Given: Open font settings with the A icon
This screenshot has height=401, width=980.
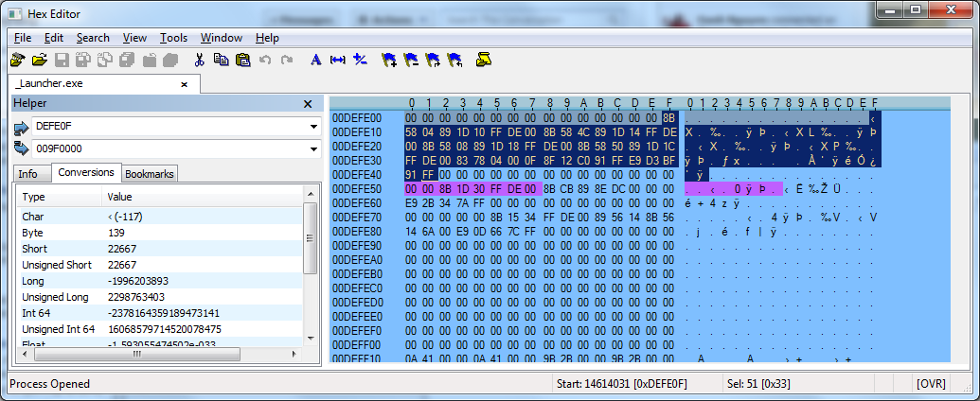Looking at the screenshot, I should coord(316,61).
